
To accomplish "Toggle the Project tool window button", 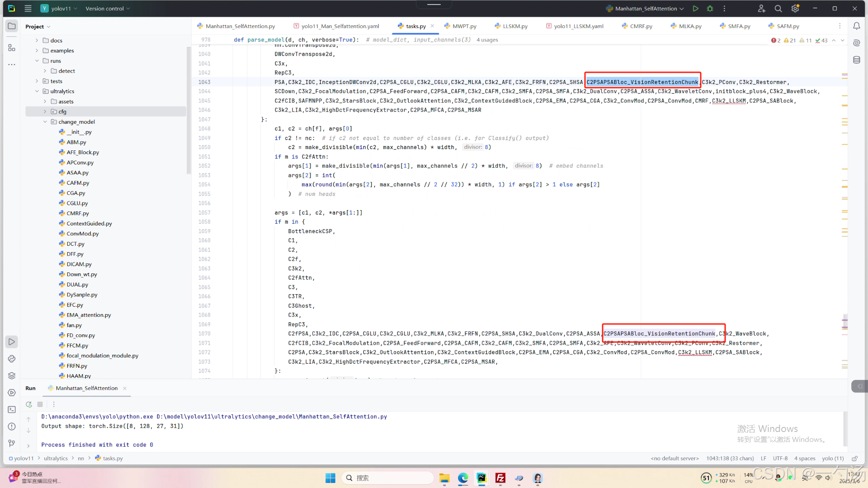I will (x=12, y=26).
